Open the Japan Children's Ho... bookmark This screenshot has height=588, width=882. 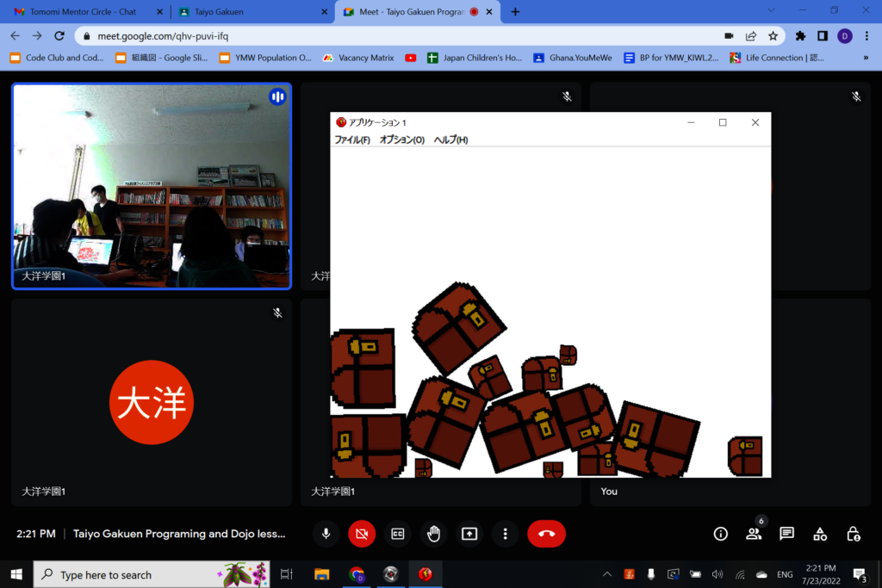click(x=475, y=58)
